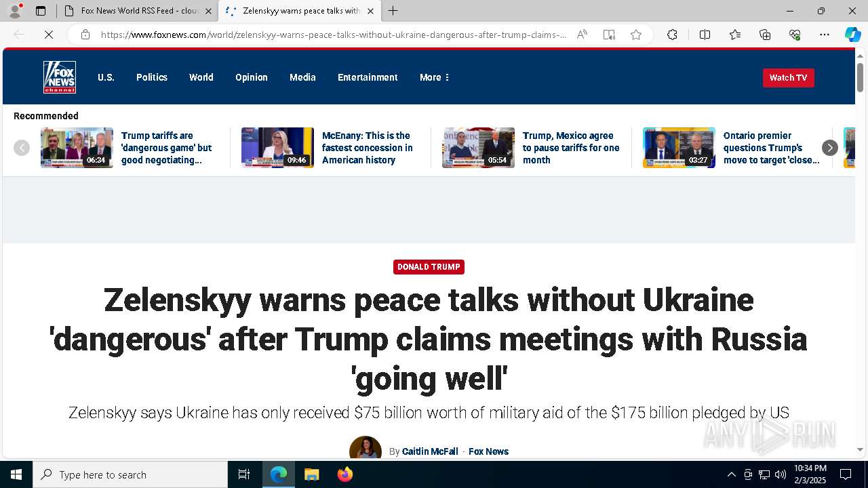
Task: Advance Recommended carousel with right arrow
Action: [x=830, y=148]
